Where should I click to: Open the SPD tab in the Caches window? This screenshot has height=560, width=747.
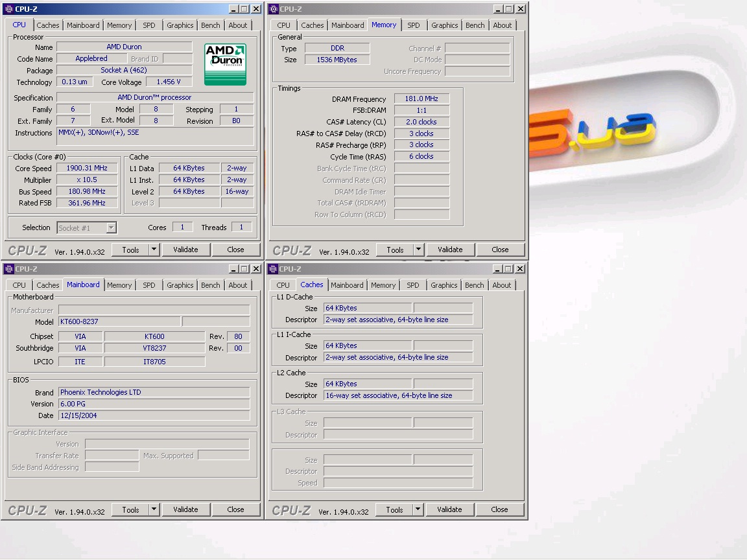tap(413, 285)
